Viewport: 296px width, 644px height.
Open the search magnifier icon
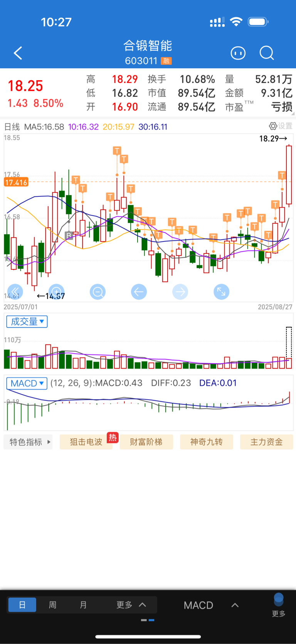(x=267, y=53)
